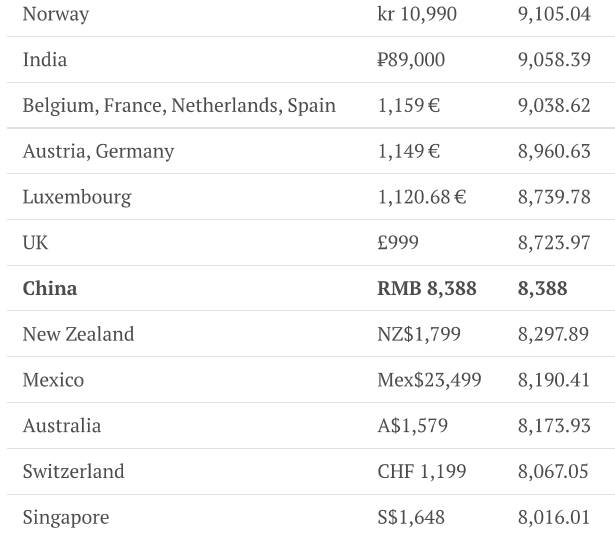The width and height of the screenshot is (615, 537).
Task: Click Belgium, France, Netherlands, Spain cell
Action: click(179, 106)
